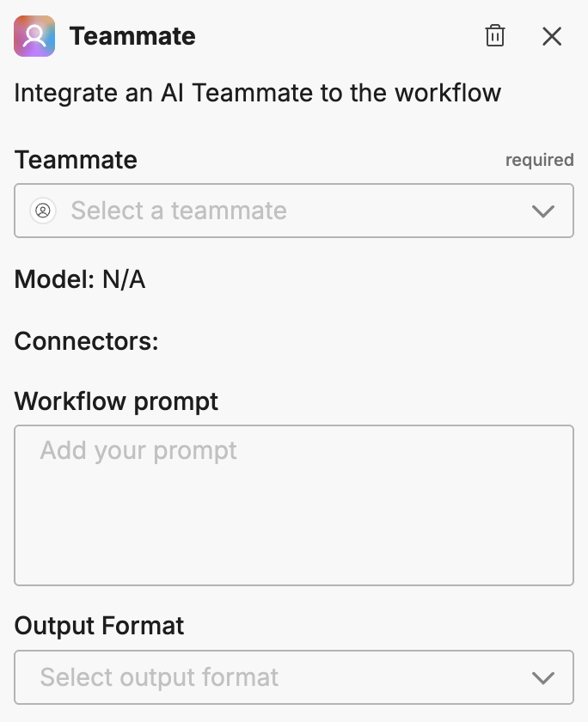This screenshot has width=588, height=722.
Task: Open the Select a teammate dropdown
Action: click(294, 210)
